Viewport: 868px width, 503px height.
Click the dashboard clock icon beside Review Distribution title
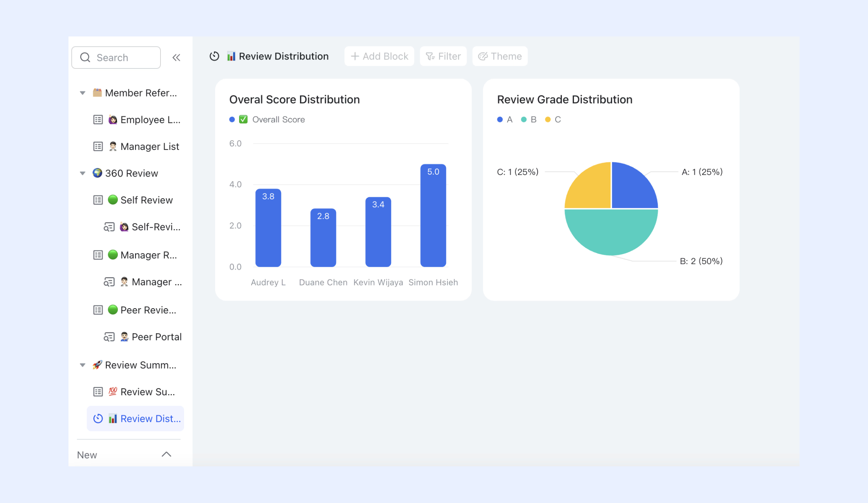[214, 56]
